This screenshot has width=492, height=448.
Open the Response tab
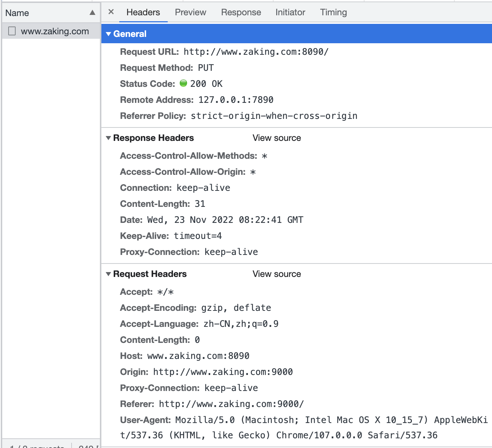241,12
